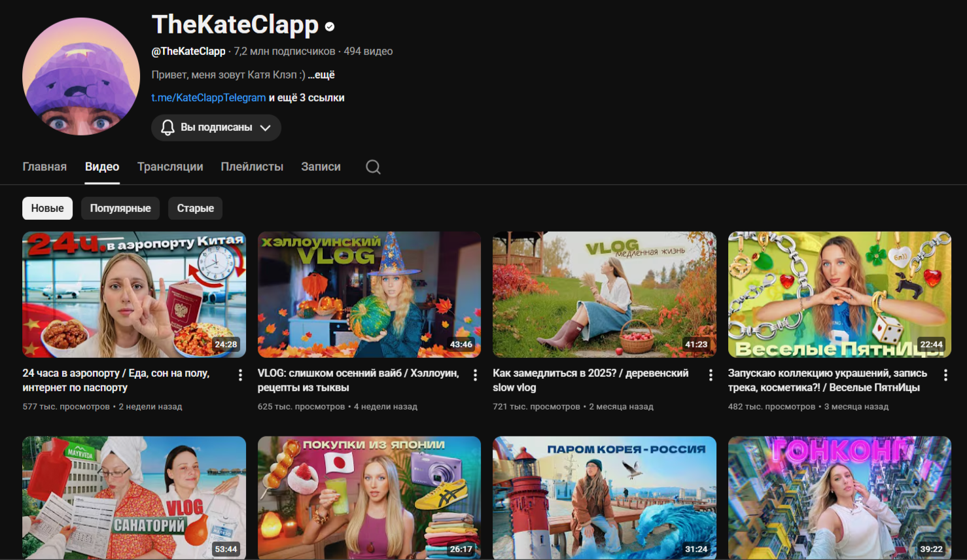This screenshot has height=560, width=967.
Task: Sort videos by 'Старые'
Action: click(x=196, y=208)
